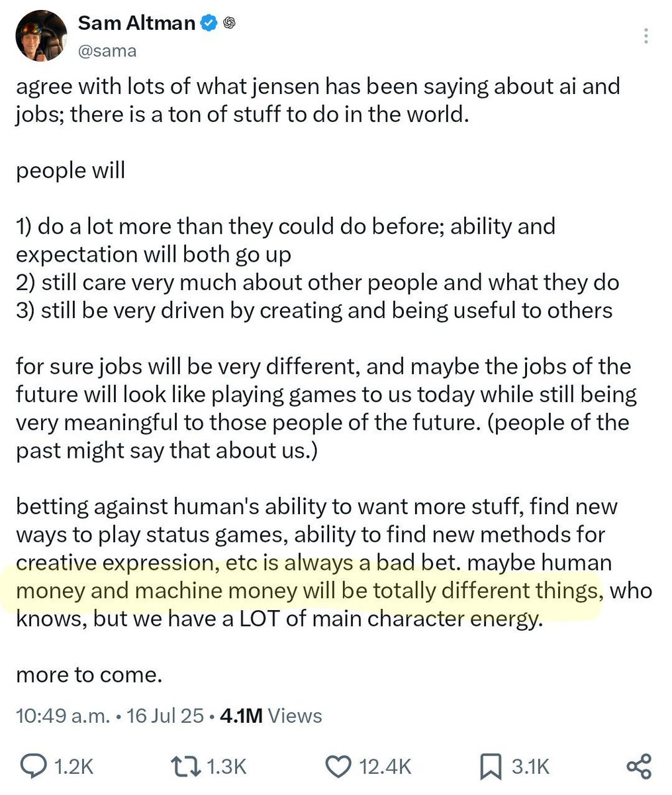Like the tweet with heart icon
The width and height of the screenshot is (672, 795).
point(340,767)
